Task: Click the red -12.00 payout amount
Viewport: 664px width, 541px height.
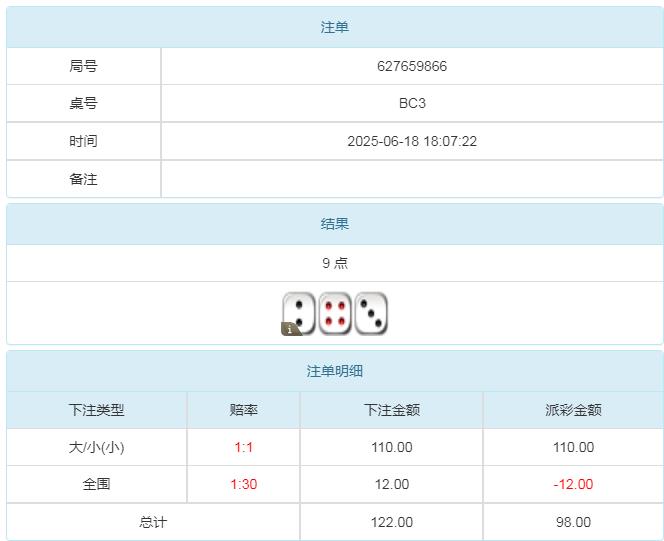Action: click(573, 484)
